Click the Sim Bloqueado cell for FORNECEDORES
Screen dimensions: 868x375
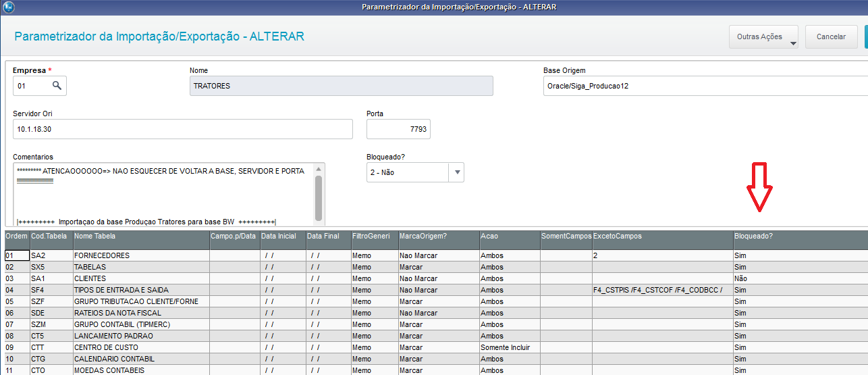coord(801,256)
